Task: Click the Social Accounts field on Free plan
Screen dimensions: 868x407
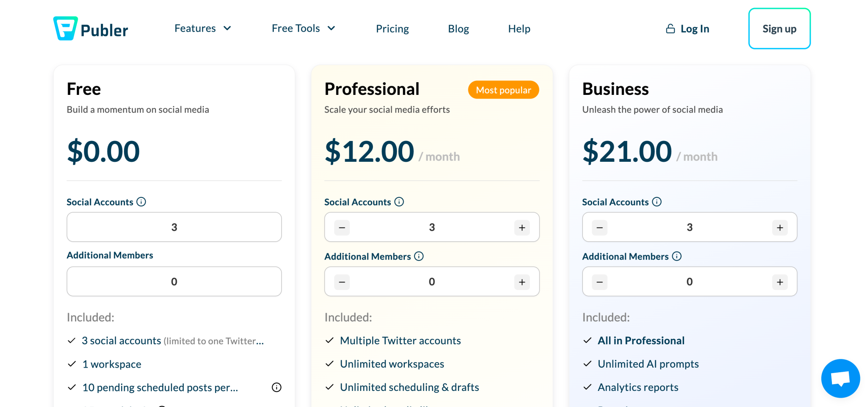Action: [x=174, y=227]
